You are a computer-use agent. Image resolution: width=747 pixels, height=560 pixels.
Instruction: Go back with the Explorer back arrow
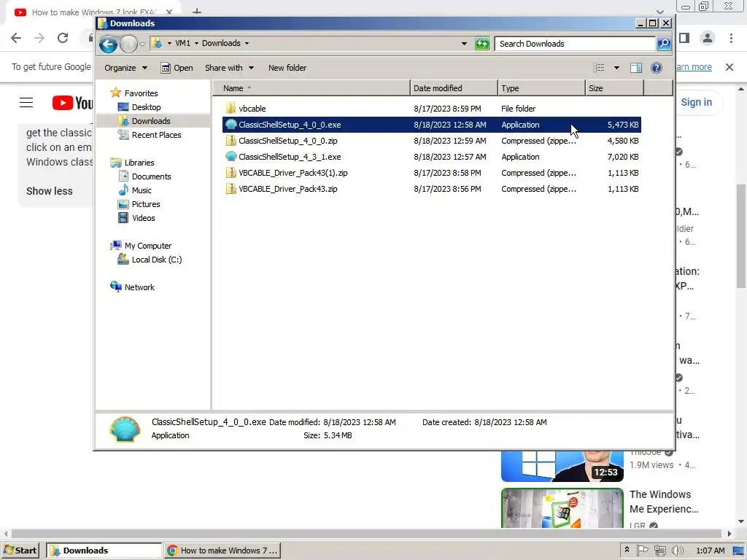(109, 44)
